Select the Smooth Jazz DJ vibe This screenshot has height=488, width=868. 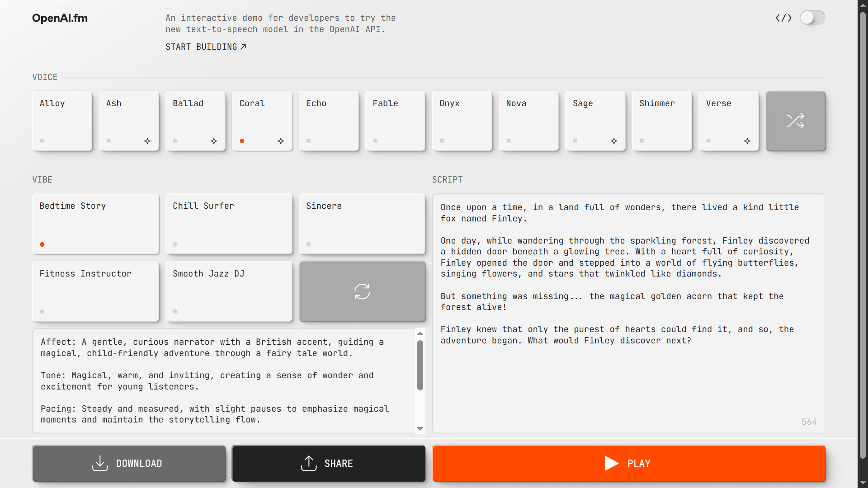pos(229,291)
